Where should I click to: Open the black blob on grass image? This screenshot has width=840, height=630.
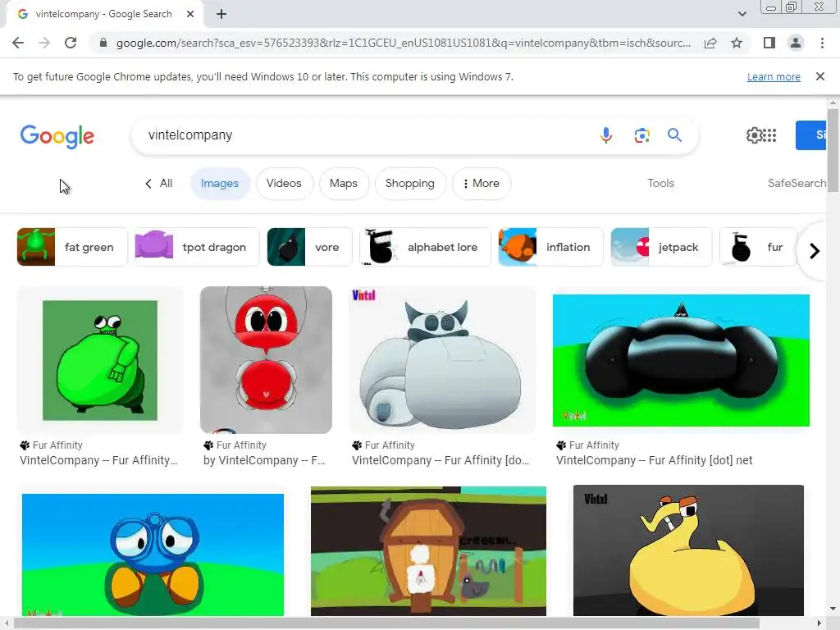[x=681, y=360]
